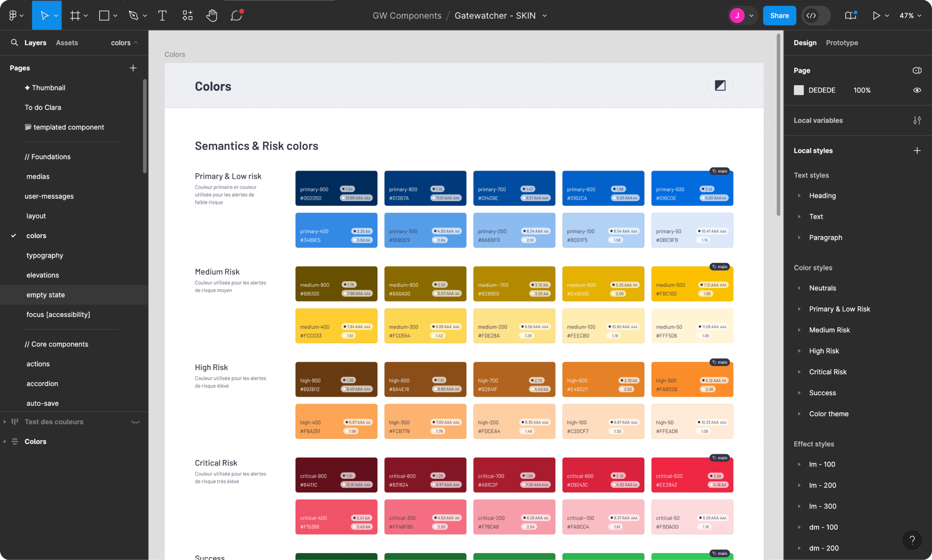The height and width of the screenshot is (560, 932).
Task: Expand the Heading text styles
Action: pyautogui.click(x=799, y=196)
